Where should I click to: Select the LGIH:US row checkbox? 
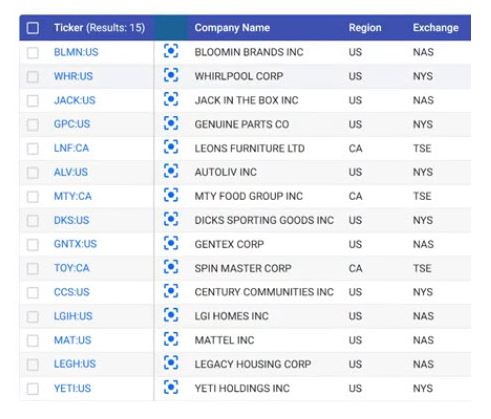point(33,317)
